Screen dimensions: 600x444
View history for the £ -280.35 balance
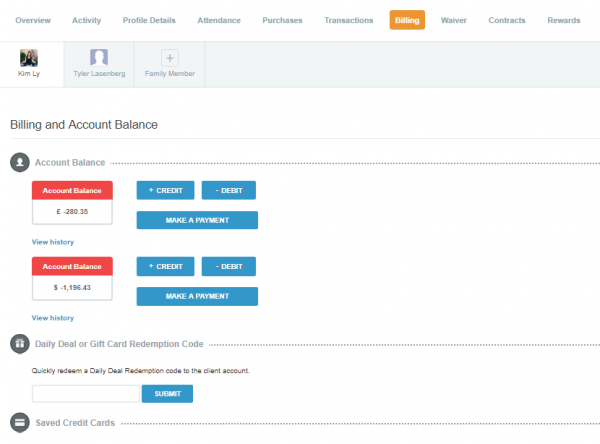(x=53, y=242)
